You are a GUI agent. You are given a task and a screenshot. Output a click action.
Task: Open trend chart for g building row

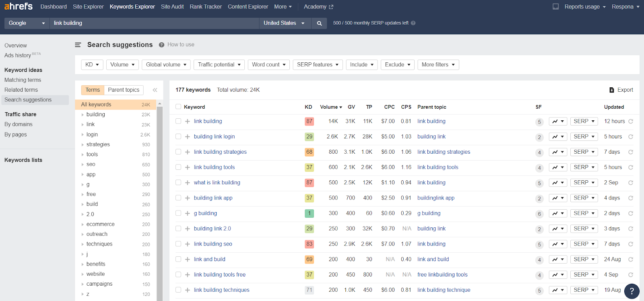point(558,213)
